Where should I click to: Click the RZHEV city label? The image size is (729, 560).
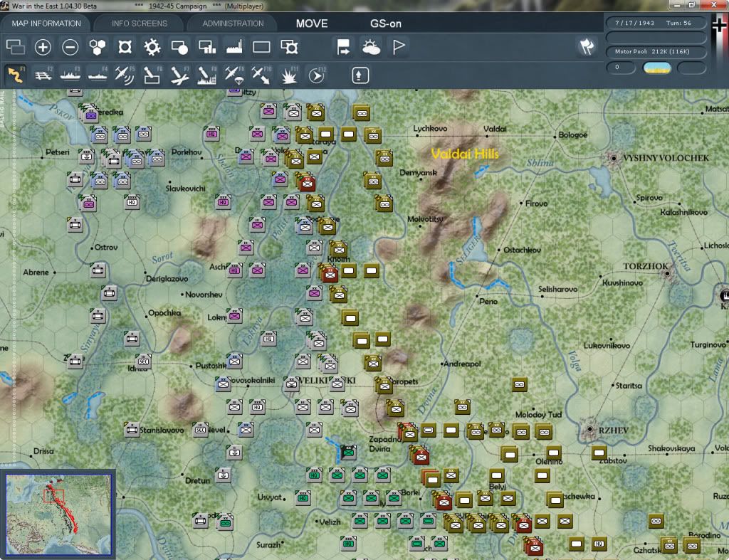(613, 430)
